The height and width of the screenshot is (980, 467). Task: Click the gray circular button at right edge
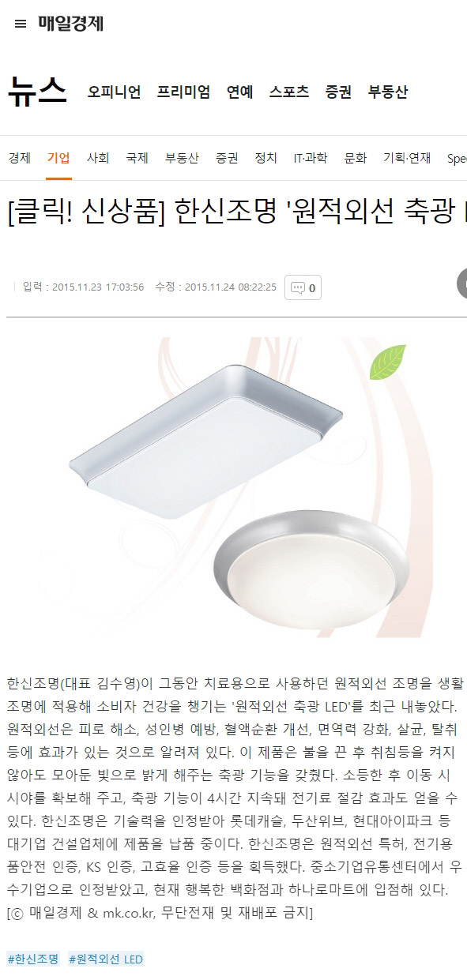[462, 283]
